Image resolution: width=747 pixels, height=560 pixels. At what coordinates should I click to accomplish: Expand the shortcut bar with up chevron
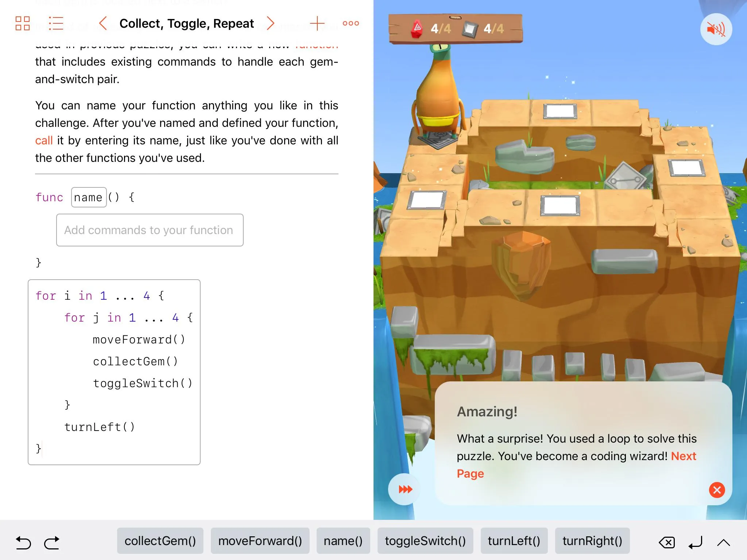click(723, 542)
